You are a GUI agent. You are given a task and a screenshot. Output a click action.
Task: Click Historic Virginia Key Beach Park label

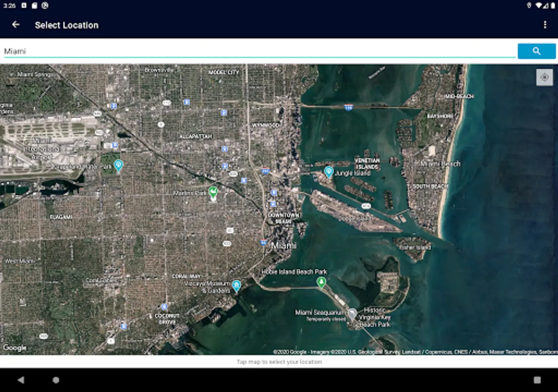coord(375,317)
